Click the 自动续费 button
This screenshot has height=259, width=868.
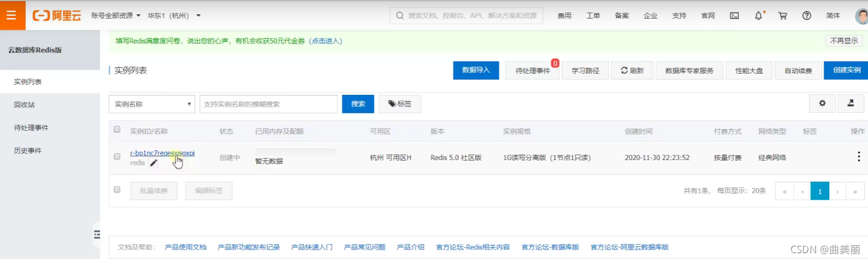798,70
